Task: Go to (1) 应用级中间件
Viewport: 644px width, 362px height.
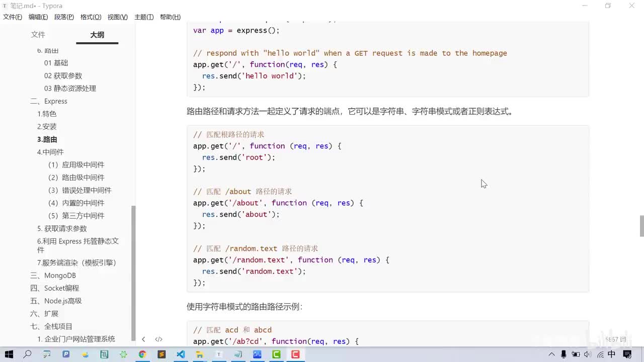Action: (76, 164)
